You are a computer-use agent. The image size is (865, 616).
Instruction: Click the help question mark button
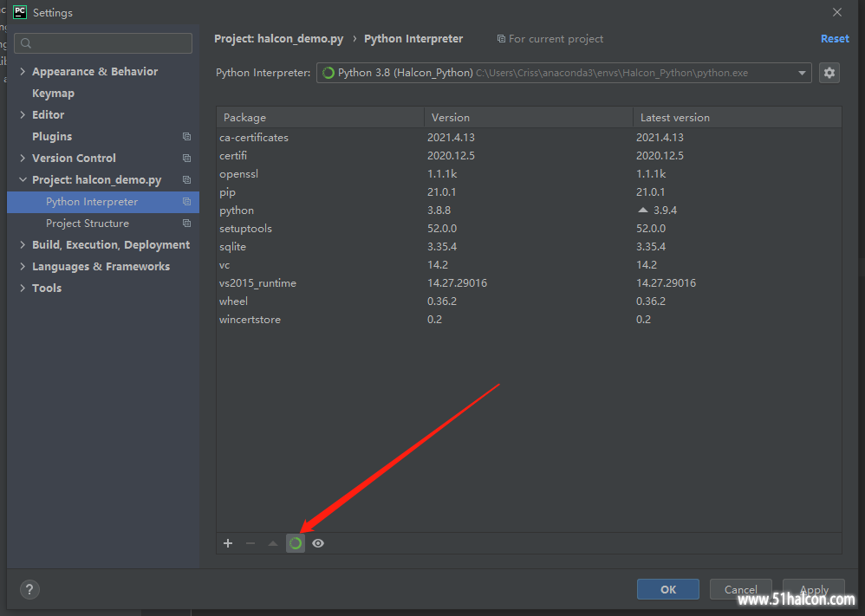point(29,589)
